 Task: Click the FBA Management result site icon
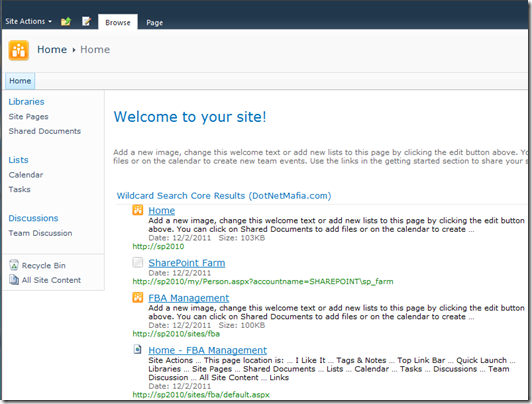click(138, 297)
